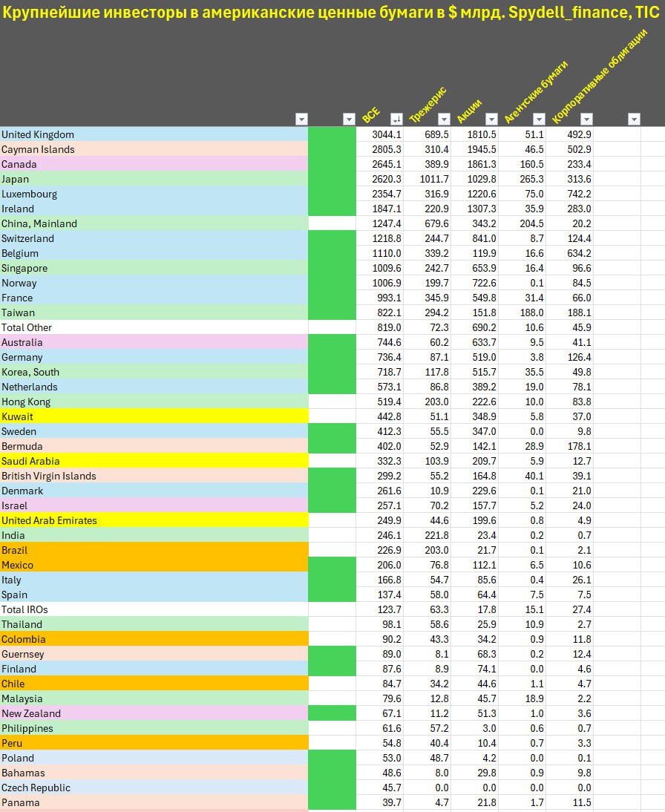Screen dimensions: 665x812
Task: Open the green marker column filter dropdown
Action: tap(349, 119)
